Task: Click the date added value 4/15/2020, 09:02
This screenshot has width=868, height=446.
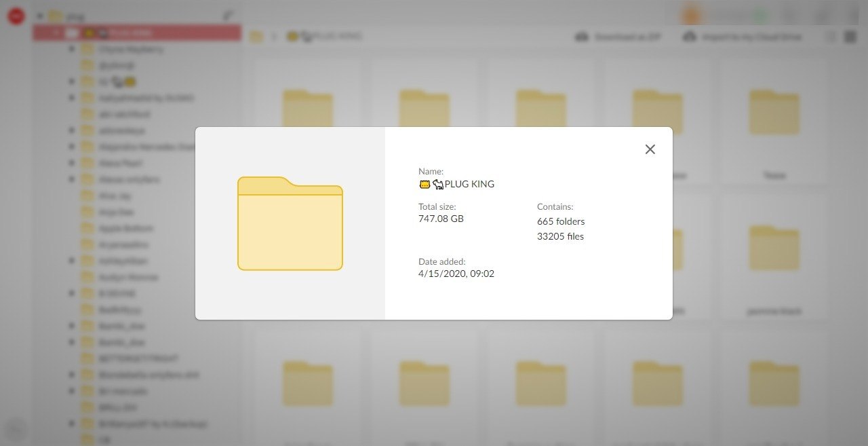Action: click(x=456, y=274)
